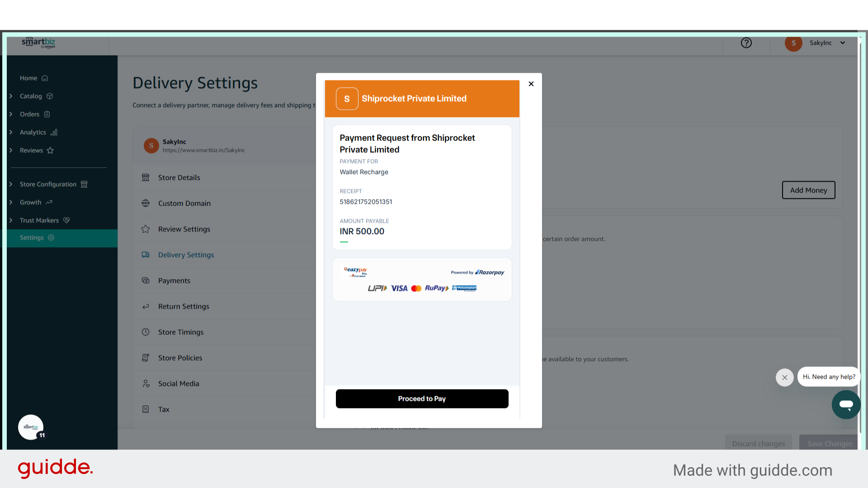The width and height of the screenshot is (868, 488).
Task: Click the Return Settings arrow icon
Action: tap(146, 306)
